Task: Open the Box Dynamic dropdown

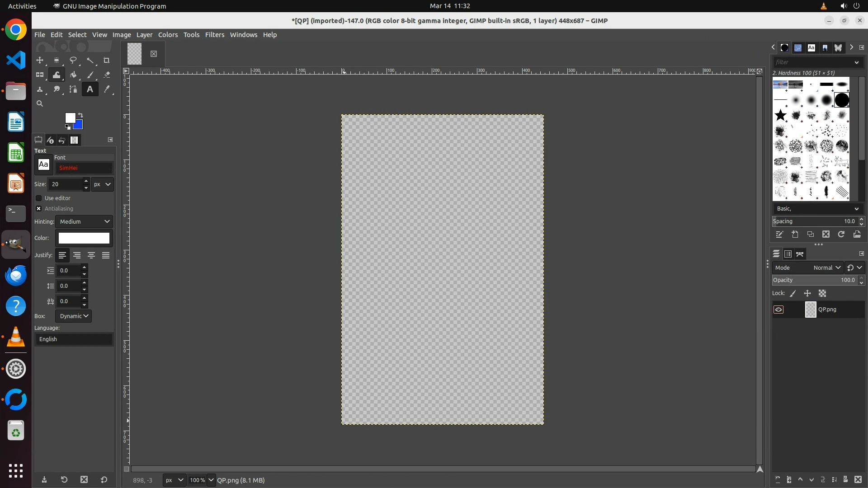Action: pyautogui.click(x=73, y=316)
